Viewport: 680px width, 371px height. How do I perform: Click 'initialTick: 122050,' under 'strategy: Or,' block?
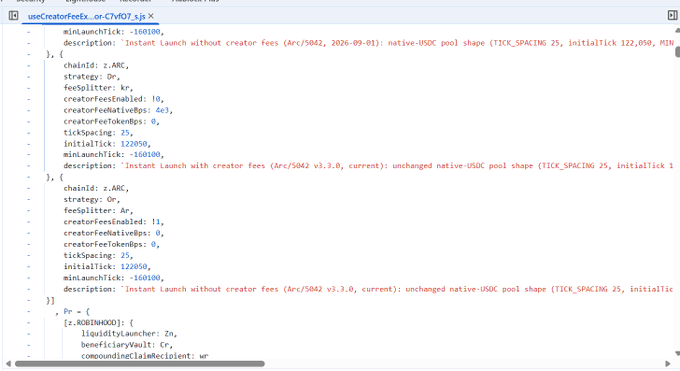coord(107,266)
